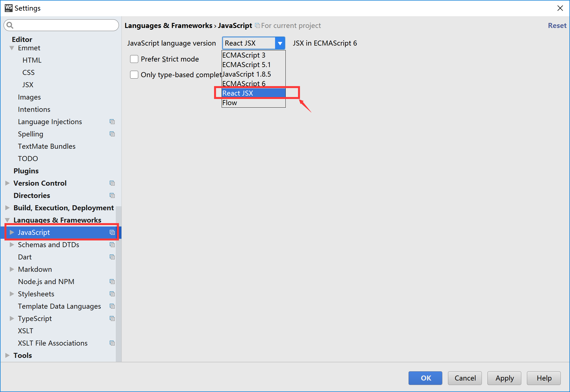The image size is (570, 392).
Task: Expand the JavaScript tree node
Action: point(12,232)
